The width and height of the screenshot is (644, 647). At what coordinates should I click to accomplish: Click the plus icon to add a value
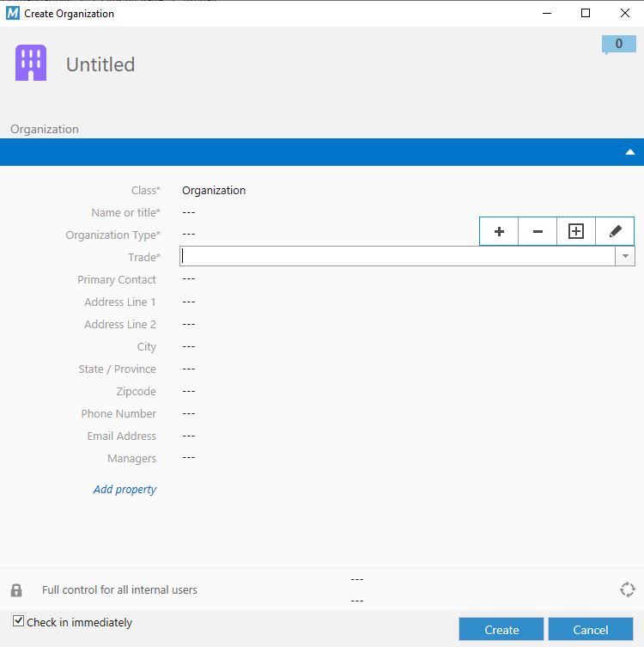coord(499,232)
